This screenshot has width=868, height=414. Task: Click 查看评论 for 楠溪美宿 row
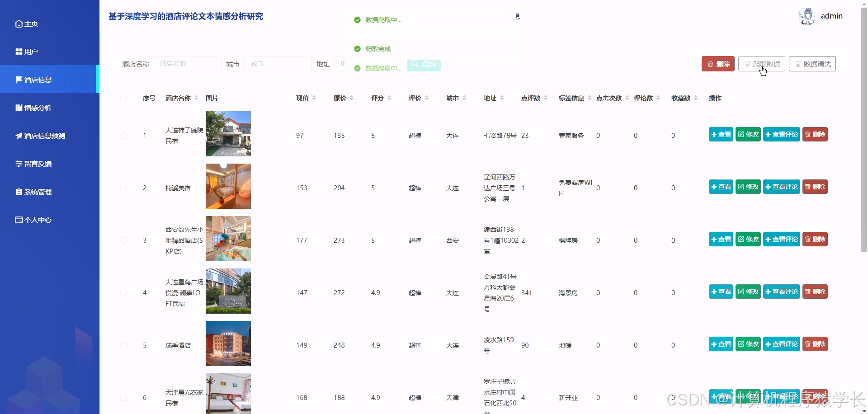782,187
